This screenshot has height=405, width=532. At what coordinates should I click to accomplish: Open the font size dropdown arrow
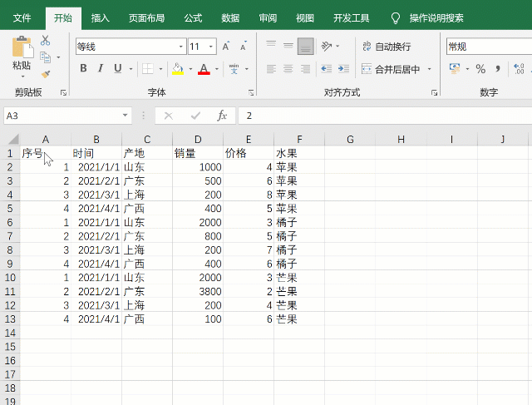tap(211, 47)
